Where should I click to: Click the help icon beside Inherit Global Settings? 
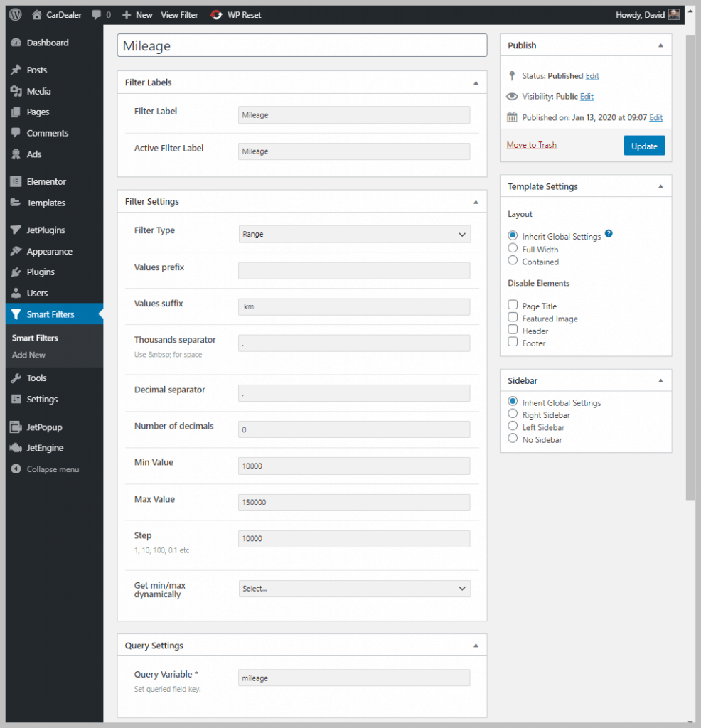(609, 234)
